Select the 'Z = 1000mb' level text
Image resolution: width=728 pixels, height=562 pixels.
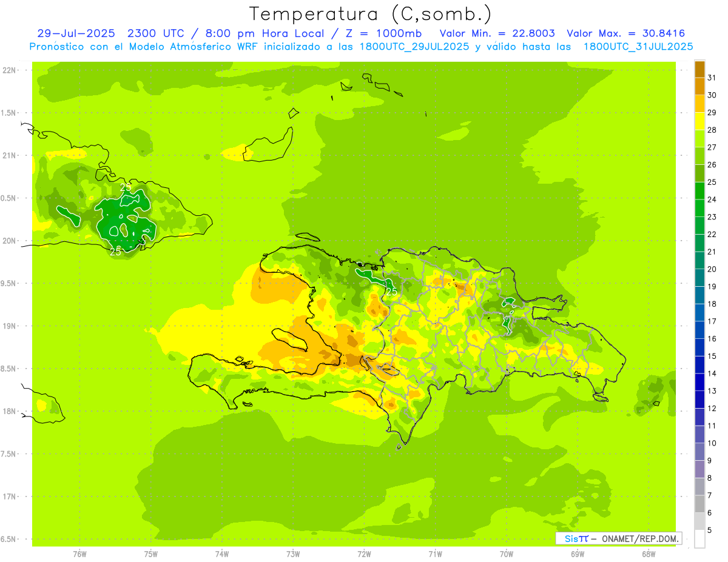(x=383, y=33)
